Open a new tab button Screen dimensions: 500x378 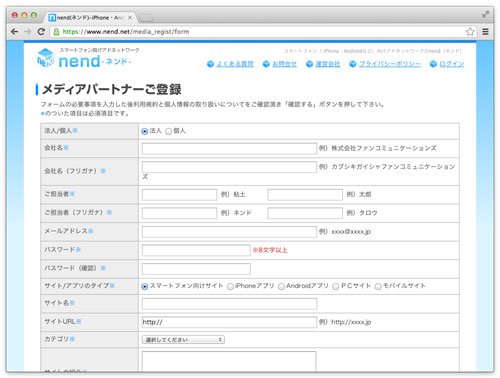pyautogui.click(x=145, y=18)
